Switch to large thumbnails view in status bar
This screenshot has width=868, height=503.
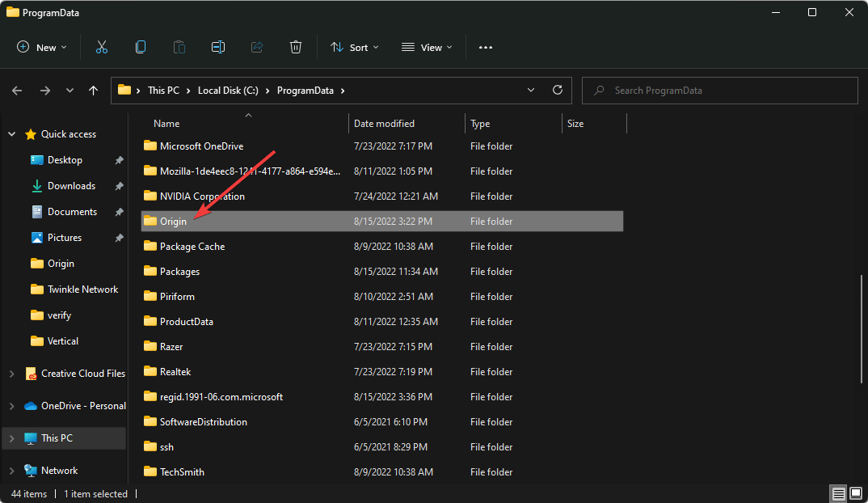(x=856, y=493)
